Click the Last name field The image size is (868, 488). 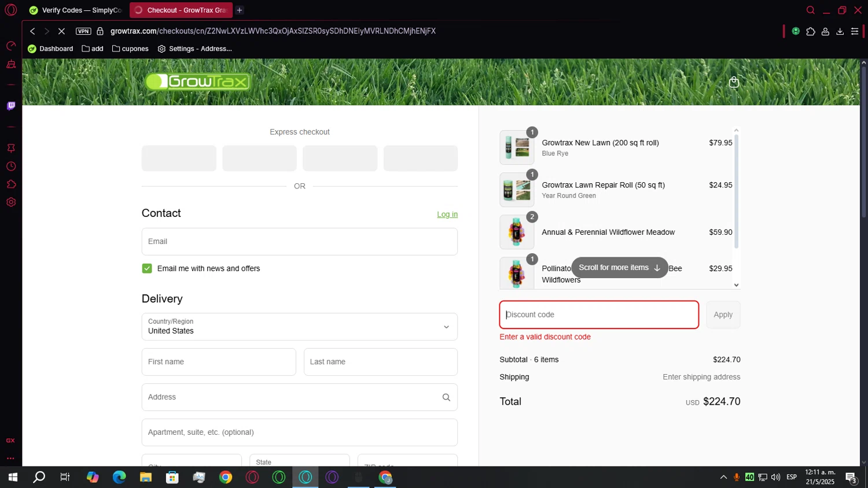tap(381, 362)
